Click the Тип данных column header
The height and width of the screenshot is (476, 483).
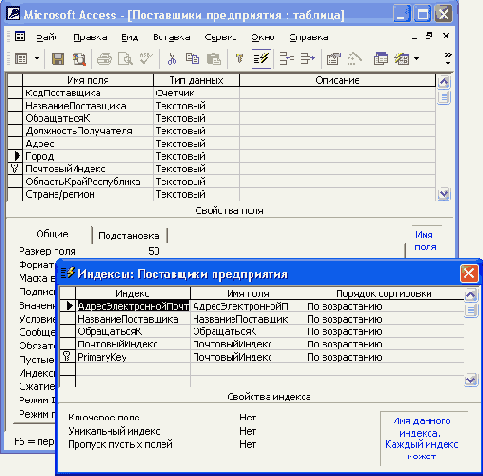pos(196,80)
